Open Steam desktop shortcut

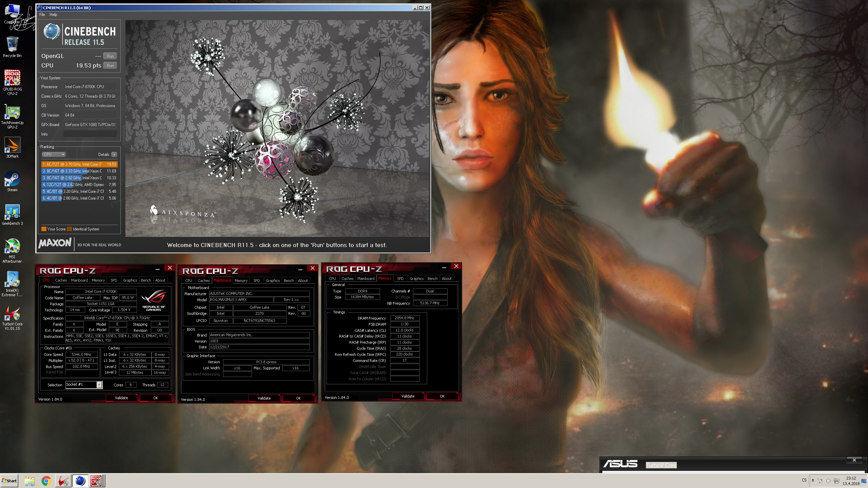(x=12, y=181)
